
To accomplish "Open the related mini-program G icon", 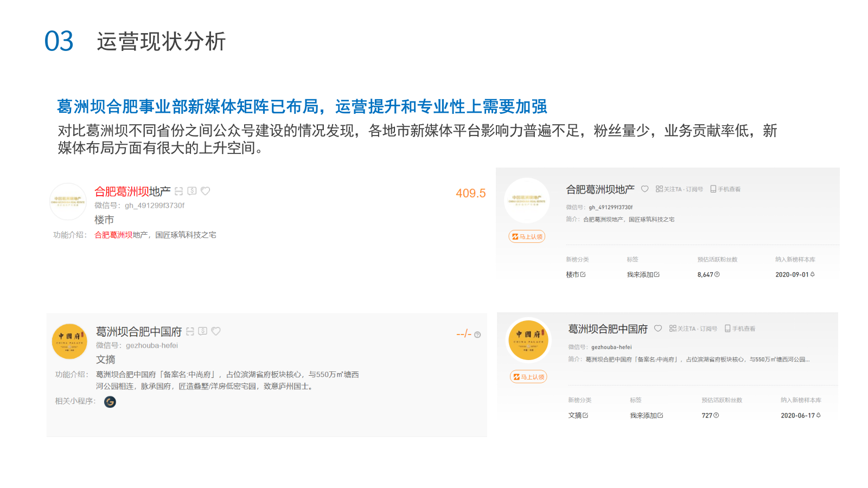I will (110, 402).
